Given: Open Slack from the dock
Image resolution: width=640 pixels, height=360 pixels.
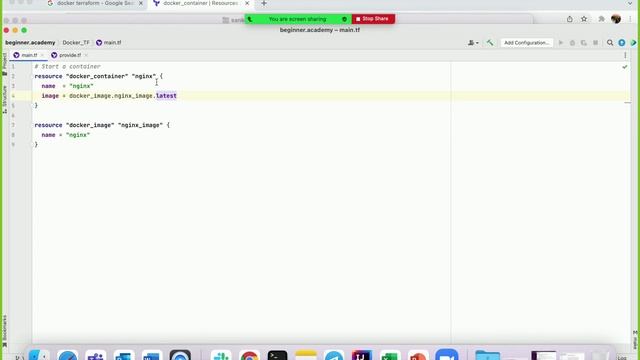Looking at the screenshot, I should point(221,355).
